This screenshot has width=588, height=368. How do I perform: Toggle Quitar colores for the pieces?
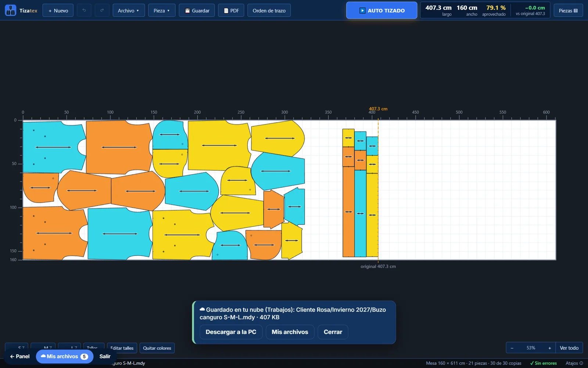(157, 348)
